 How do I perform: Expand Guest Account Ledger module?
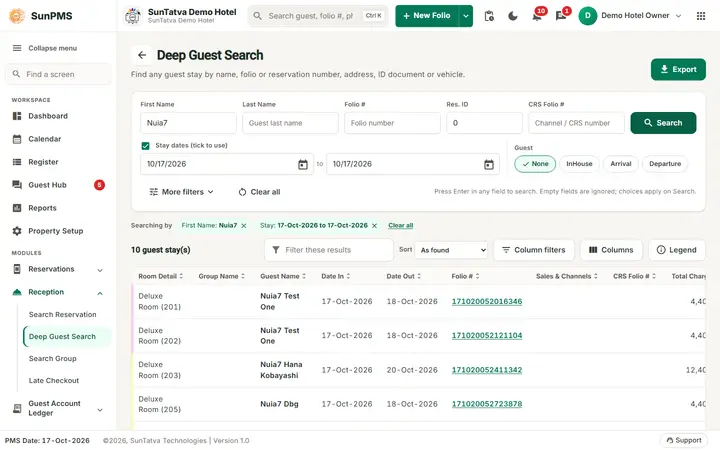58,408
